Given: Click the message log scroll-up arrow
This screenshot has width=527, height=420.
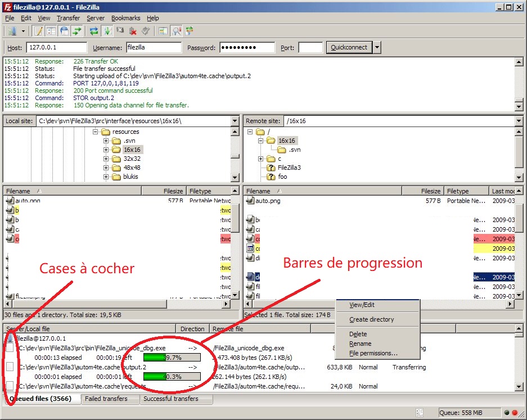Looking at the screenshot, I should tap(519, 62).
